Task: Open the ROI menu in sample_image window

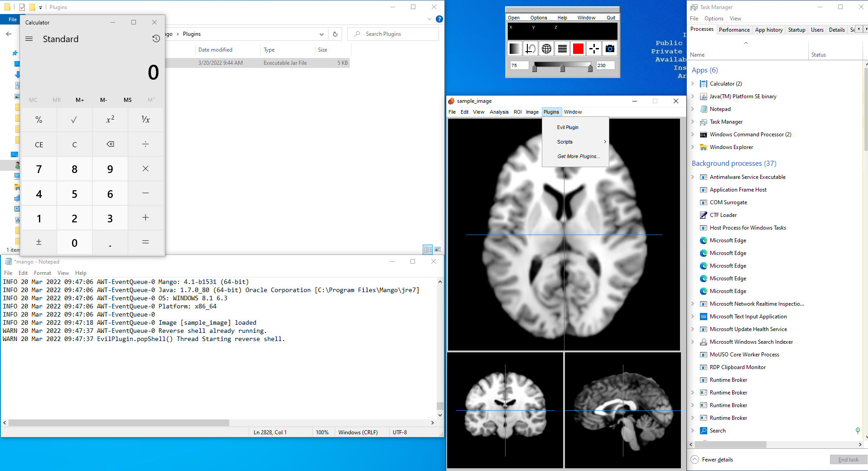Action: (x=518, y=112)
